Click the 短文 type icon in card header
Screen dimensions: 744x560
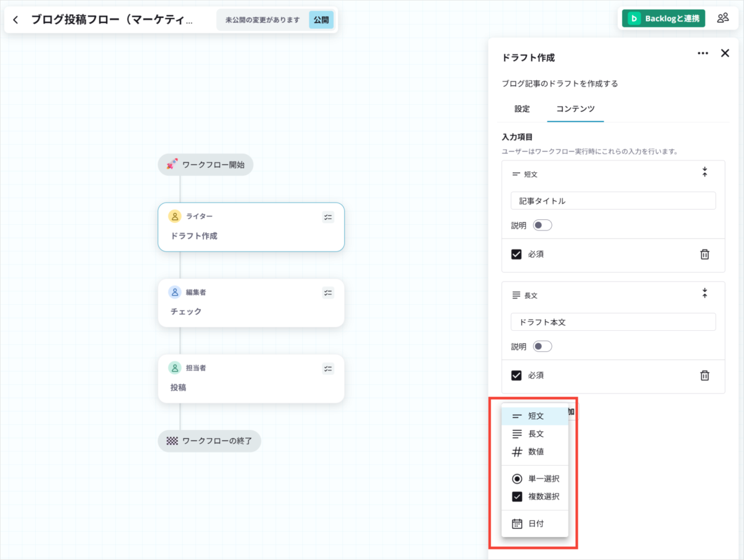pyautogui.click(x=516, y=174)
